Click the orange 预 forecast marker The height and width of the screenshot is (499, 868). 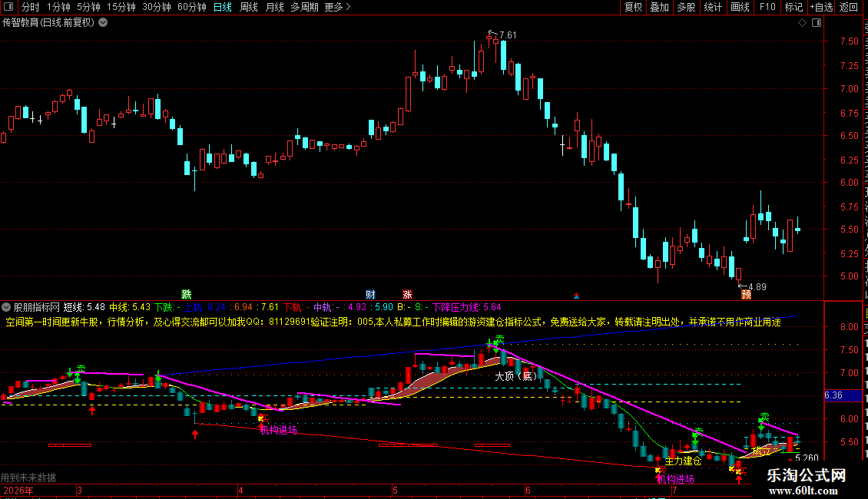pyautogui.click(x=746, y=294)
